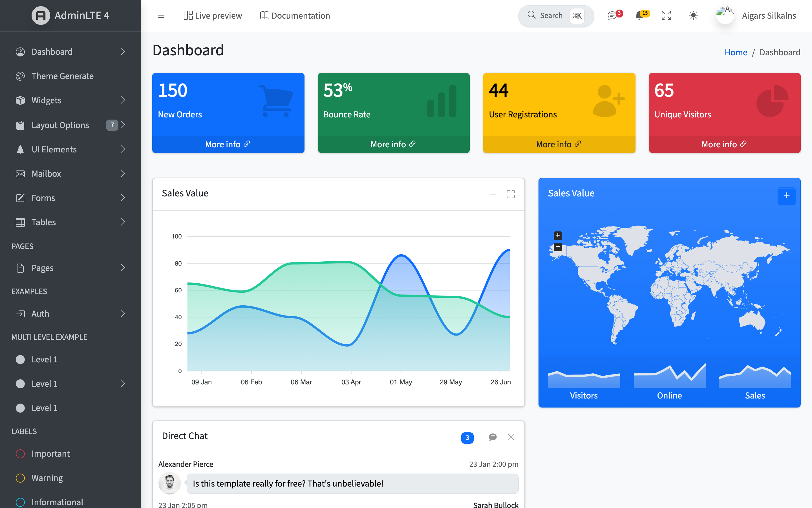This screenshot has height=508, width=812.
Task: Open the Mailbox sidebar menu item
Action: point(70,174)
